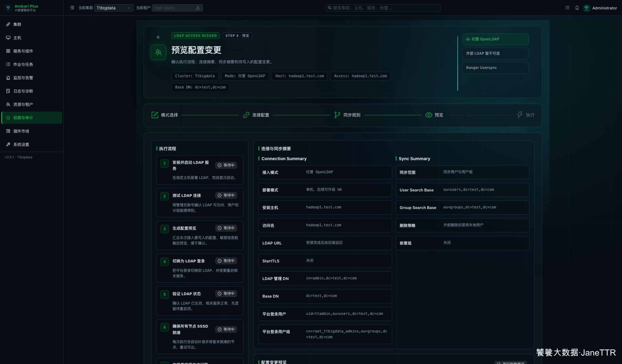Click 等待中 status on 安装并启动 LDAP 服务

click(226, 165)
